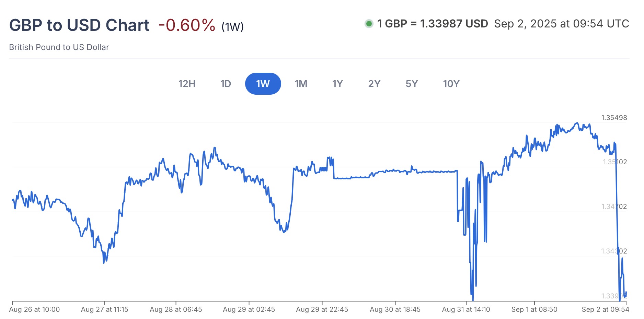Click the Aug 28 at 06:45 axis marker
644x319 pixels.
tap(176, 309)
